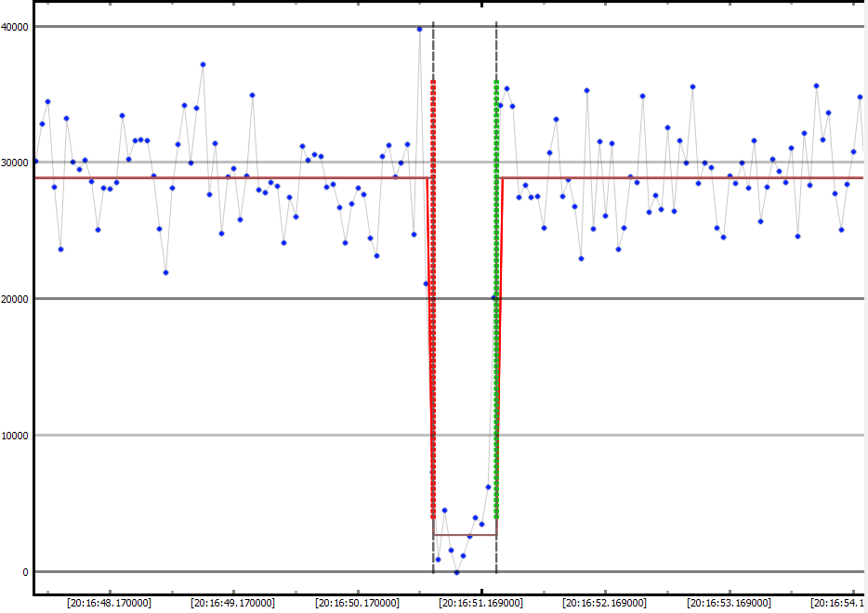Click the [20:16:51.169000] time label
The height and width of the screenshot is (613, 868).
[481, 603]
